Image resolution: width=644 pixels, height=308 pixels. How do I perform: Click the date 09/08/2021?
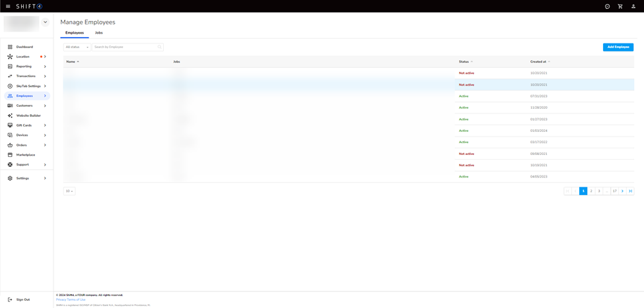539,154
